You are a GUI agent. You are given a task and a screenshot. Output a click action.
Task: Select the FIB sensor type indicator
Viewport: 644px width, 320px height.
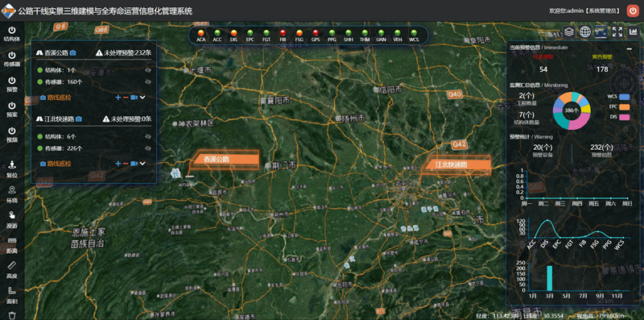pos(283,35)
